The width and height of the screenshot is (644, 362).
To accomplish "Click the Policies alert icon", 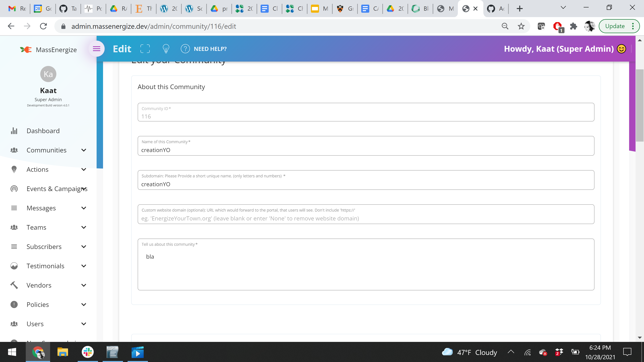I will (14, 304).
